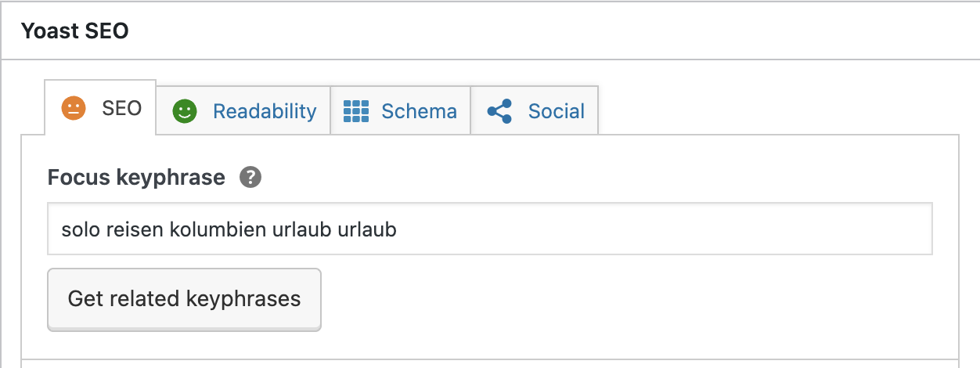Select the Schema tab
This screenshot has width=980, height=368.
[419, 111]
